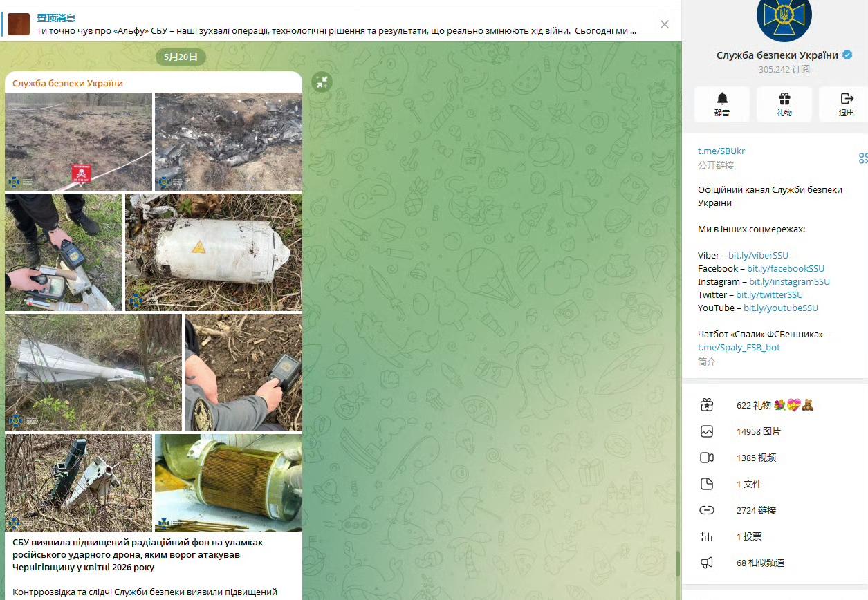Image resolution: width=868 pixels, height=600 pixels.
Task: View the 68 相似频道 similar channels
Action: [x=775, y=563]
